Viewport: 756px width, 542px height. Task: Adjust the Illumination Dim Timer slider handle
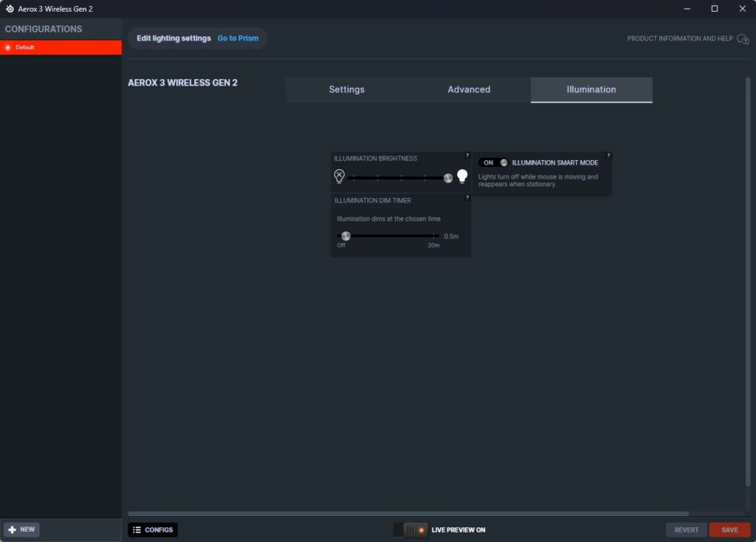pyautogui.click(x=346, y=236)
